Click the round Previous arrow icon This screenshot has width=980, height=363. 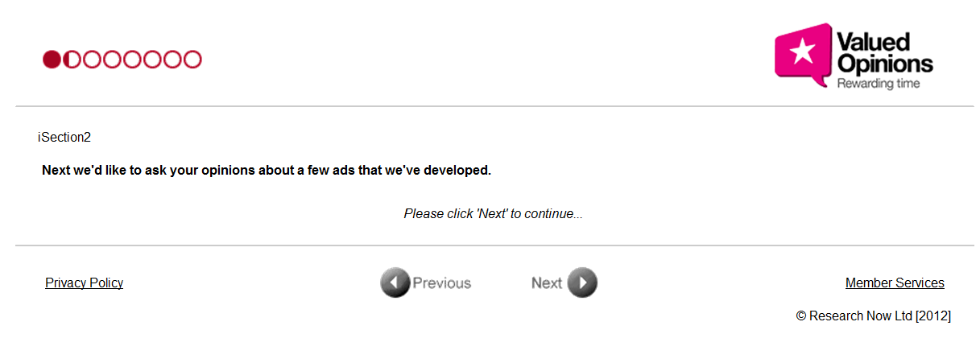(x=395, y=283)
